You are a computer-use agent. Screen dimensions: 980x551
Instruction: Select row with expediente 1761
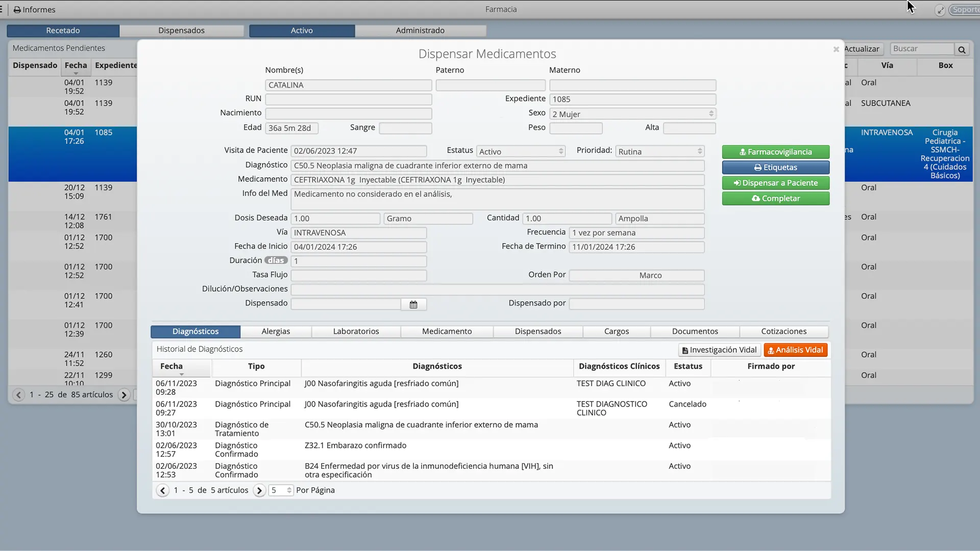pyautogui.click(x=72, y=221)
